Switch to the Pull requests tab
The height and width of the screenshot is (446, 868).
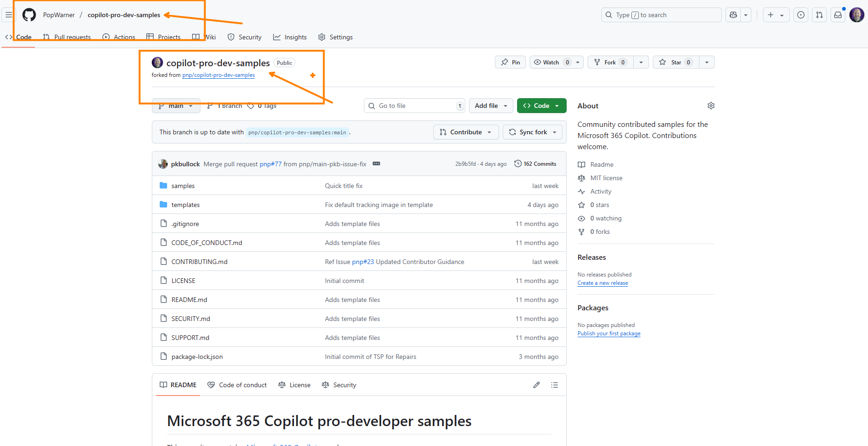click(x=67, y=37)
